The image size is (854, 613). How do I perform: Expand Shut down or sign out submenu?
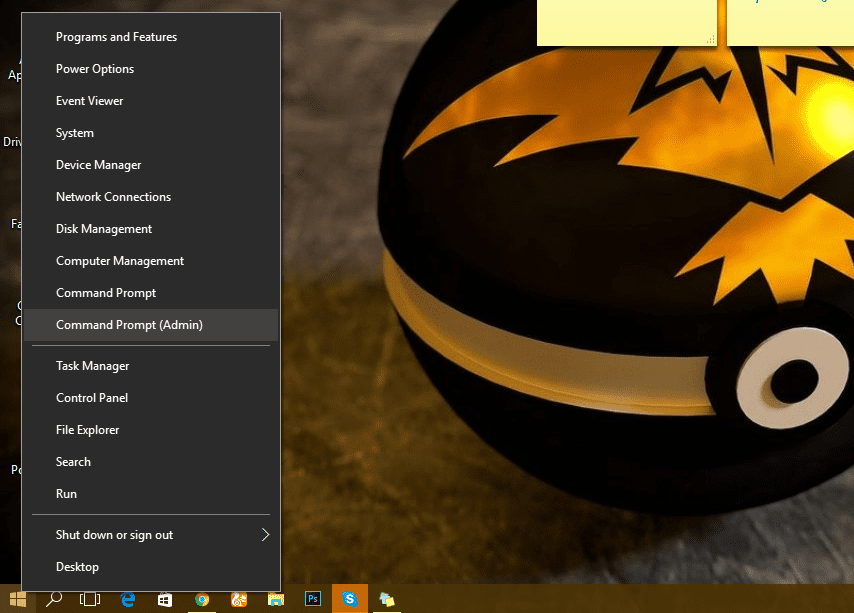coord(151,535)
